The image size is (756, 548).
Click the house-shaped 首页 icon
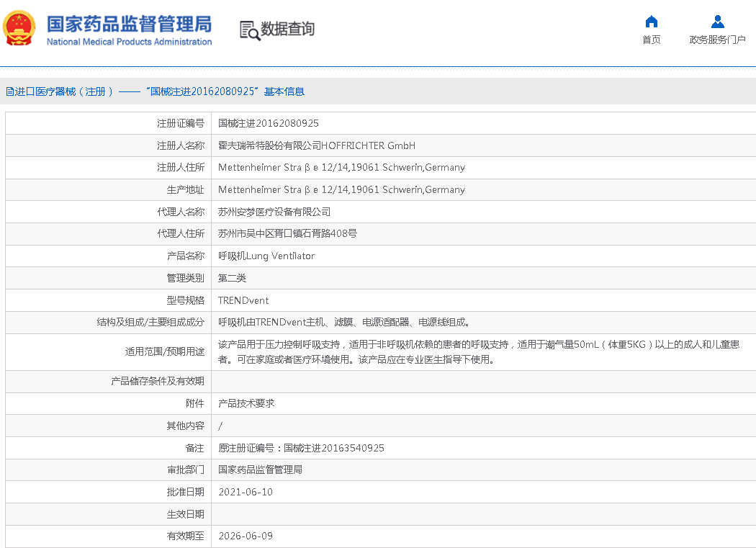[651, 21]
